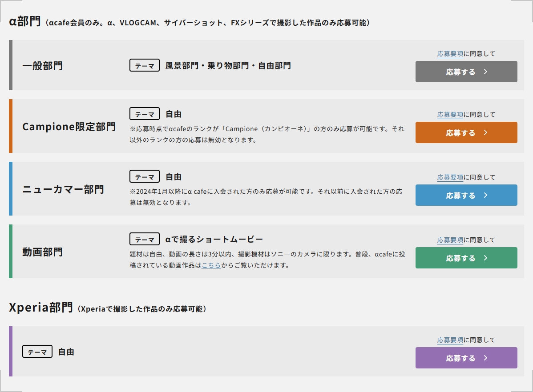Apply to the Xperia部門 with the purple button

(466, 358)
